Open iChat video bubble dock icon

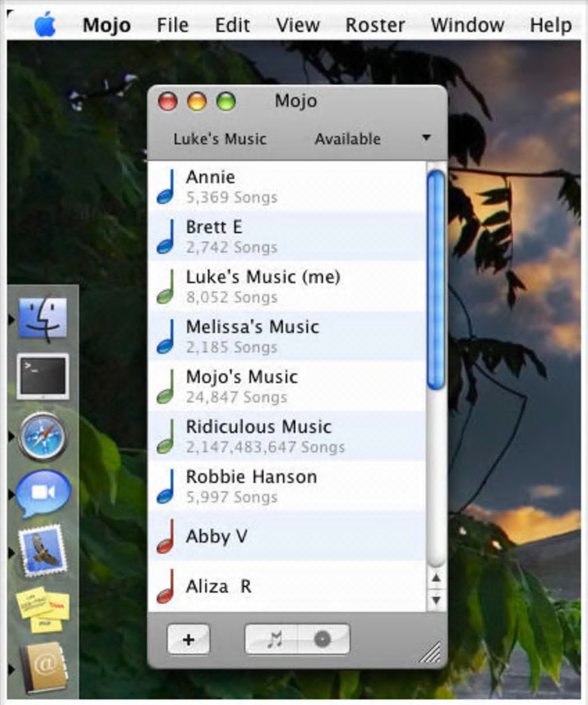point(43,493)
